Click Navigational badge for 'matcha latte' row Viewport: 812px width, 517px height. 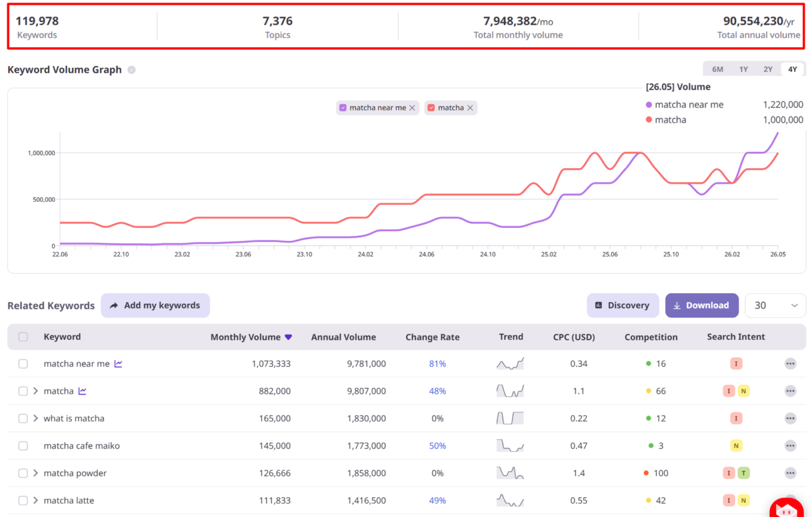743,501
